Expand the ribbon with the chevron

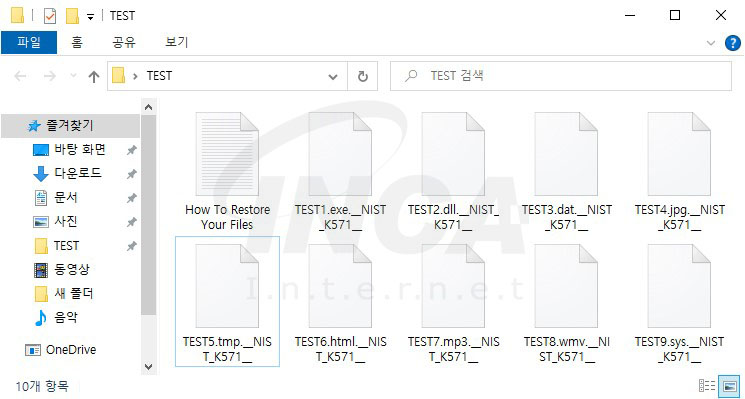tap(711, 43)
